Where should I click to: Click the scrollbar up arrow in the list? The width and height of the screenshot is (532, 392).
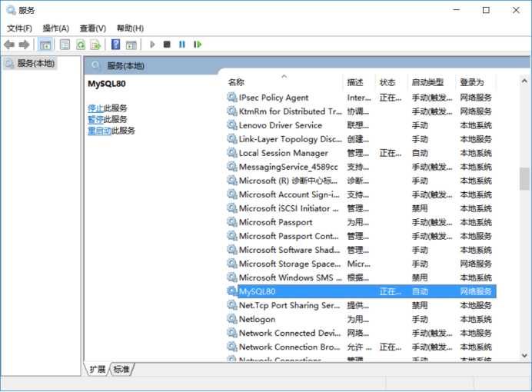(524, 81)
